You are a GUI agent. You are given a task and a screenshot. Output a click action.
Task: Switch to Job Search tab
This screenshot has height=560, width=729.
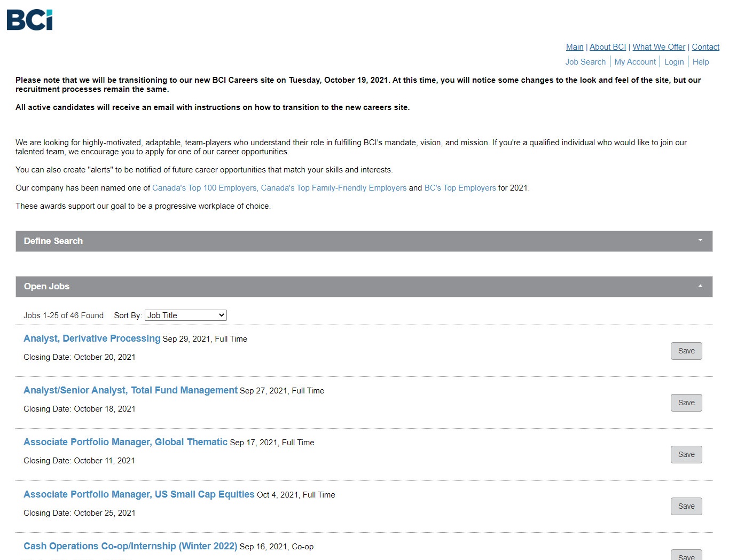click(x=585, y=62)
